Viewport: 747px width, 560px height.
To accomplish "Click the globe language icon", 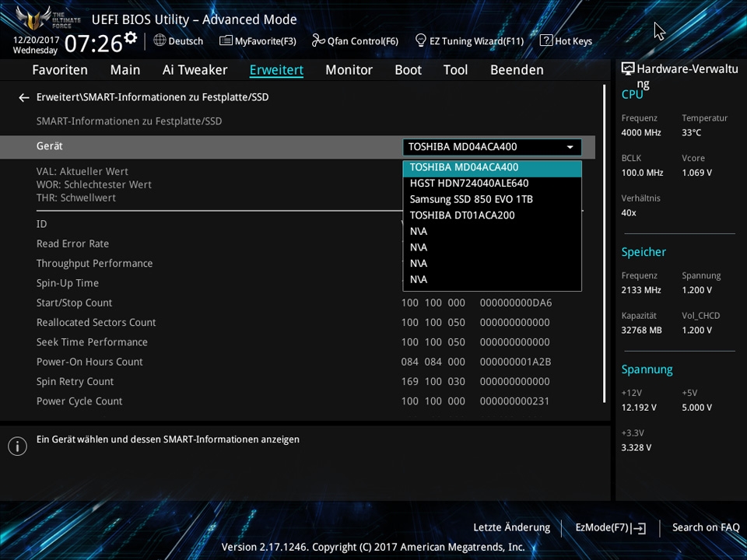I will pyautogui.click(x=160, y=40).
